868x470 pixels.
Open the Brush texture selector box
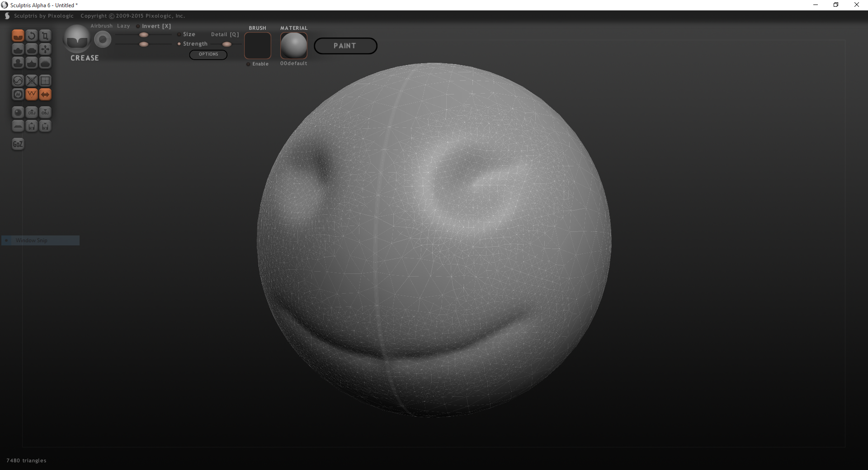258,46
